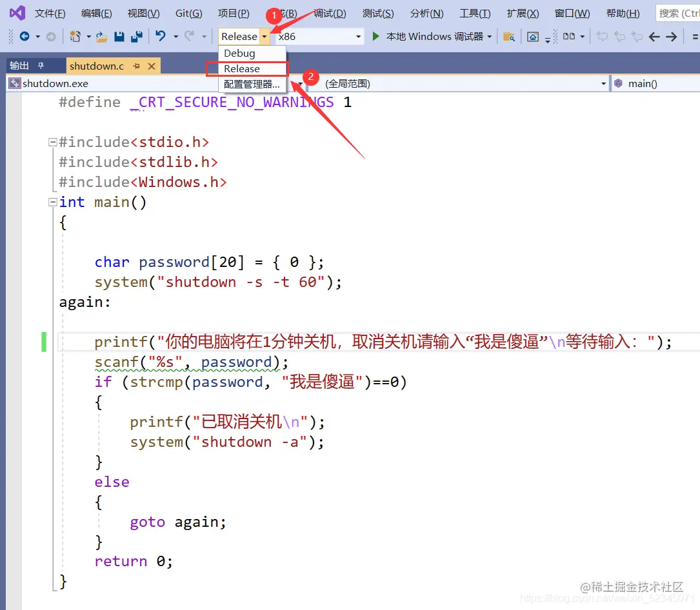
Task: Click the home window icon in toolbar
Action: coord(533,37)
